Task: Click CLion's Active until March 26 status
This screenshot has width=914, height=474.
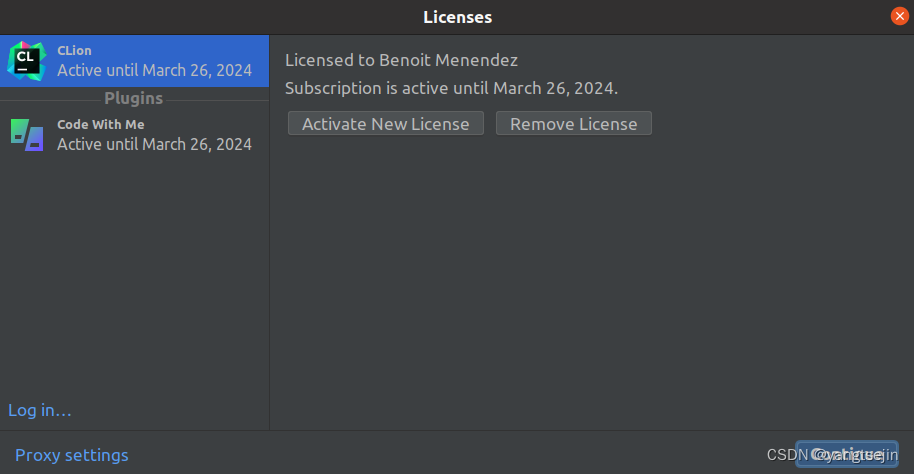Action: pos(154,70)
